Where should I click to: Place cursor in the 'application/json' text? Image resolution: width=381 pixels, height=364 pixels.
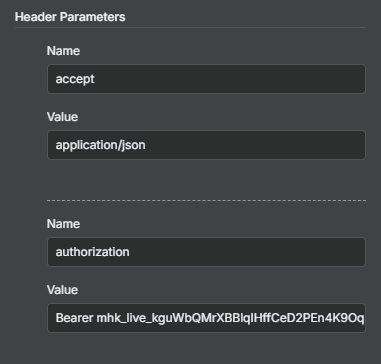tap(100, 146)
